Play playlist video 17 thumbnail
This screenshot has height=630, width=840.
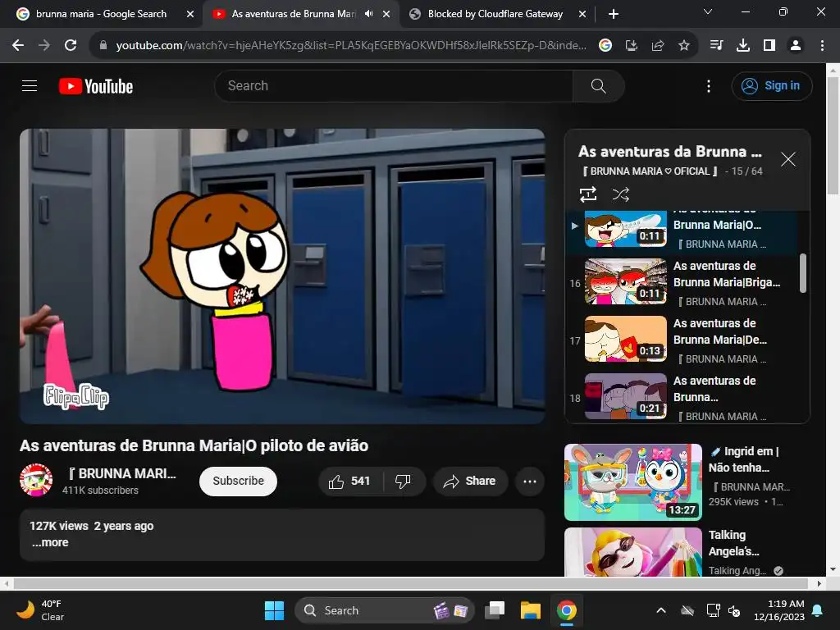[x=626, y=339]
